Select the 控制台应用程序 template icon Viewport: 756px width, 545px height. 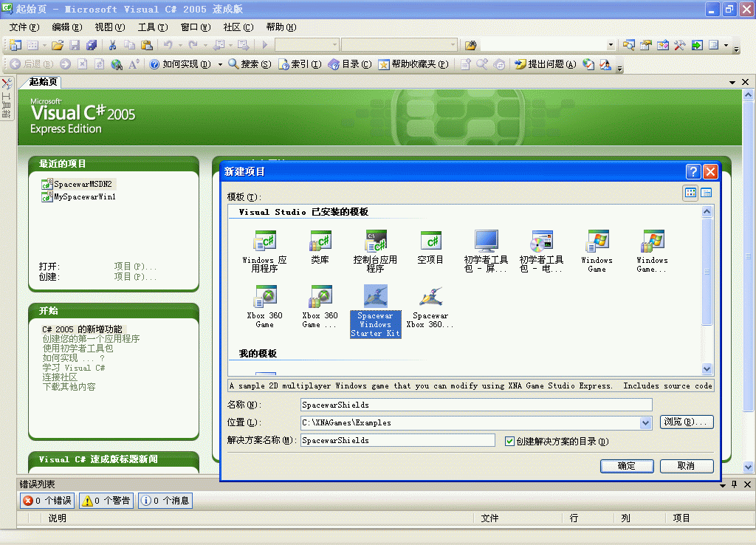(x=375, y=251)
